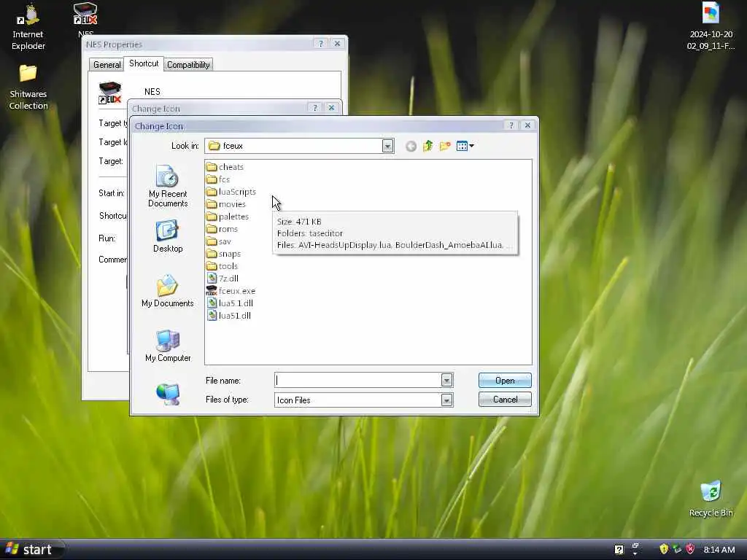747x560 pixels.
Task: Open the 2024-10-20 desktop file
Action: pos(711,27)
